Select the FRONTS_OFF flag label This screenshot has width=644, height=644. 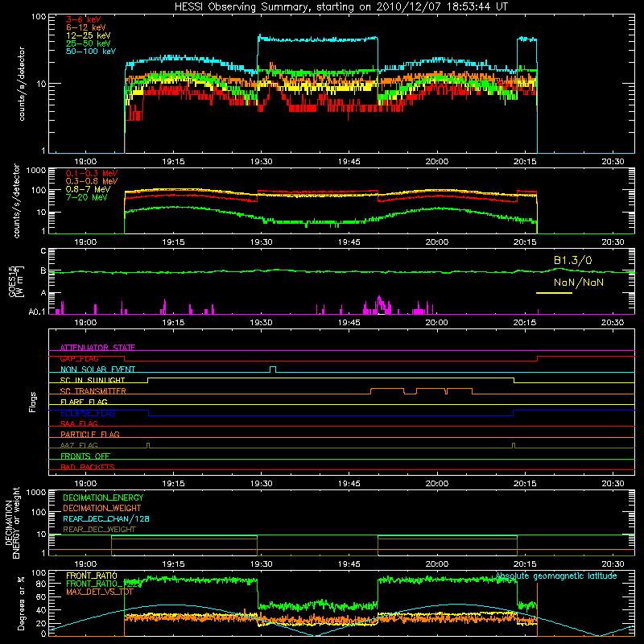(85, 456)
